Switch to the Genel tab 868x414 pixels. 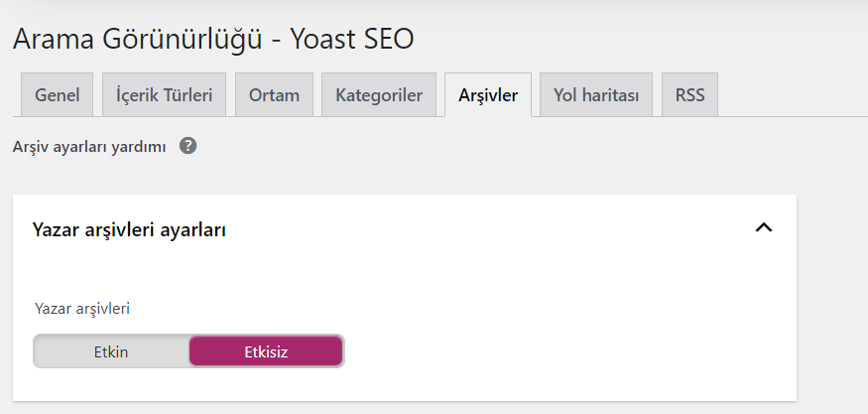point(57,94)
